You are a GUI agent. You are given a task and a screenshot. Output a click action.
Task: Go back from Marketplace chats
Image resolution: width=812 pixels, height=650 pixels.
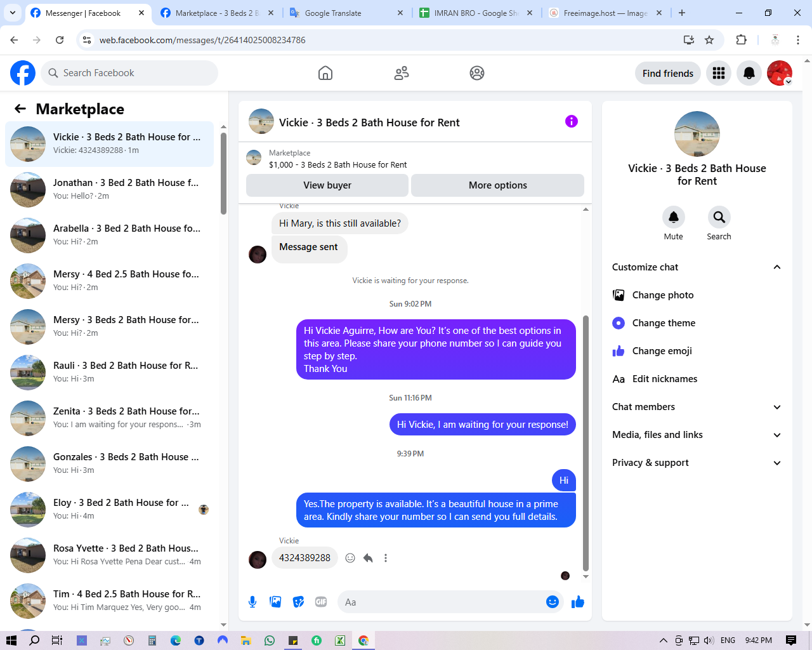[x=20, y=109]
